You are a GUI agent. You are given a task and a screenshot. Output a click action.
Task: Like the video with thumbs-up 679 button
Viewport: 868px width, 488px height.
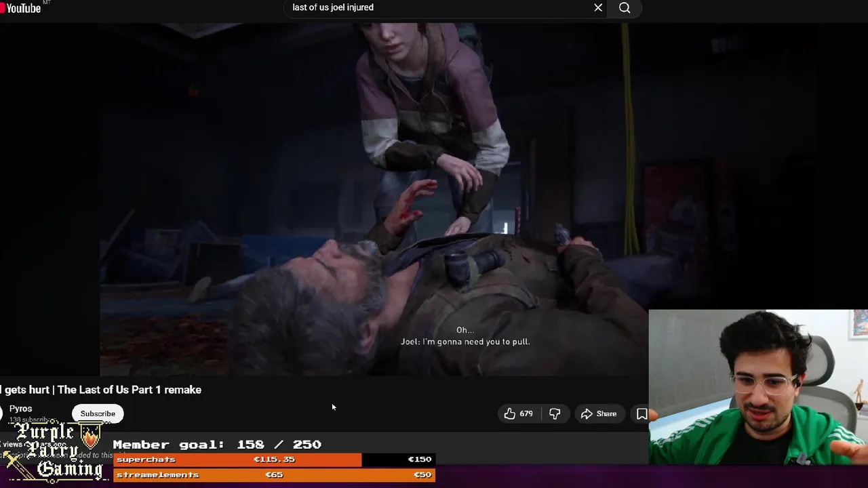coord(519,413)
